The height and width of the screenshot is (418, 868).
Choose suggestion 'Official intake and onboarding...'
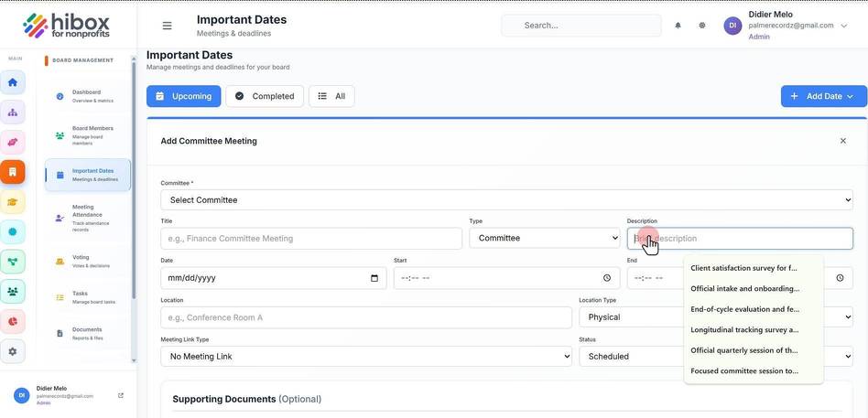click(x=754, y=289)
